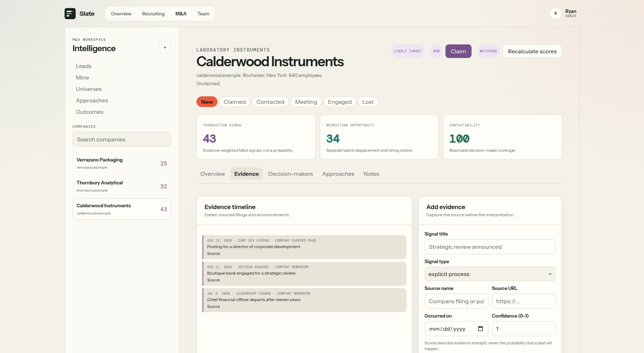Open Source link for corporate development posting
Image resolution: width=644 pixels, height=353 pixels.
[x=214, y=253]
